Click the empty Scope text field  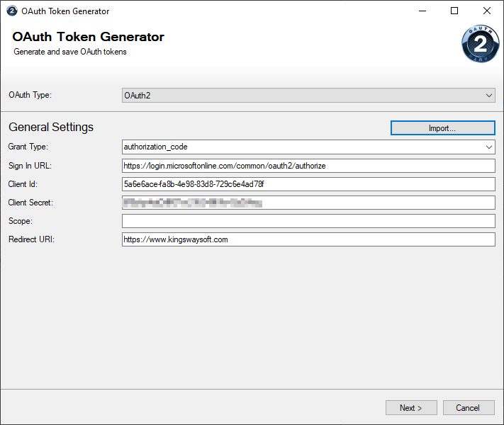pos(308,221)
